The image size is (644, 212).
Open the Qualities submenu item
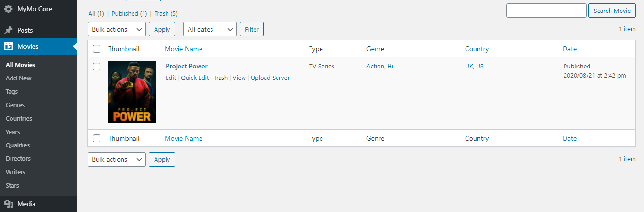click(18, 145)
